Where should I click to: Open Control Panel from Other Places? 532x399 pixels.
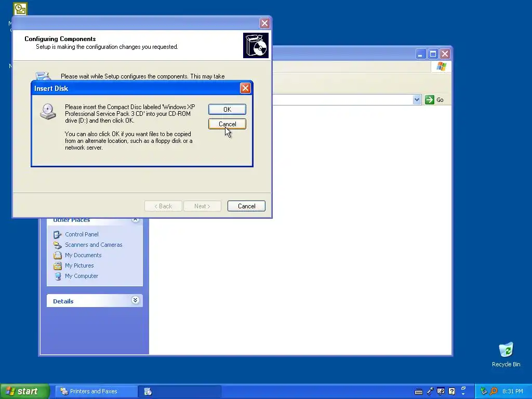coord(82,234)
